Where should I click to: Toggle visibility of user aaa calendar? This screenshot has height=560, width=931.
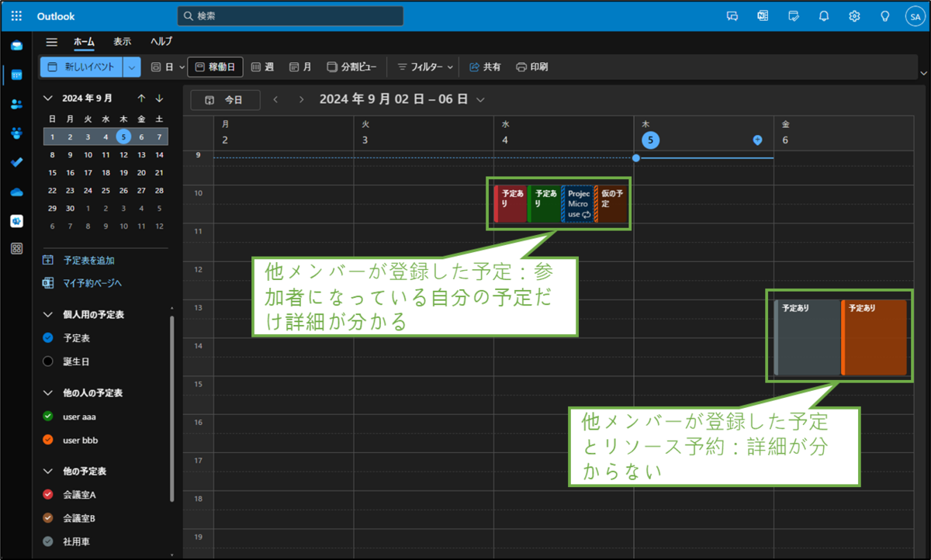(48, 417)
